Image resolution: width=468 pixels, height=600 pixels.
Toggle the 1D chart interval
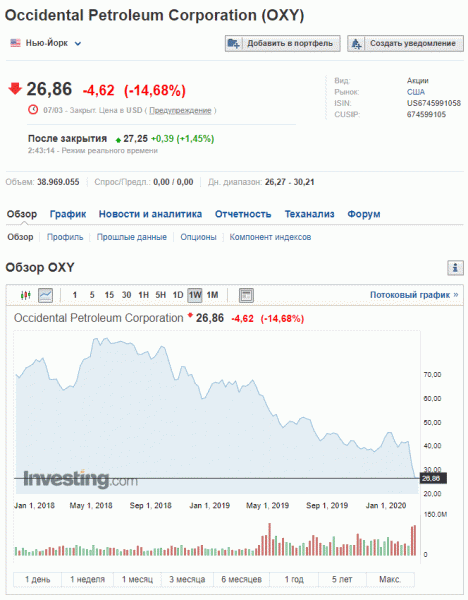click(x=178, y=295)
